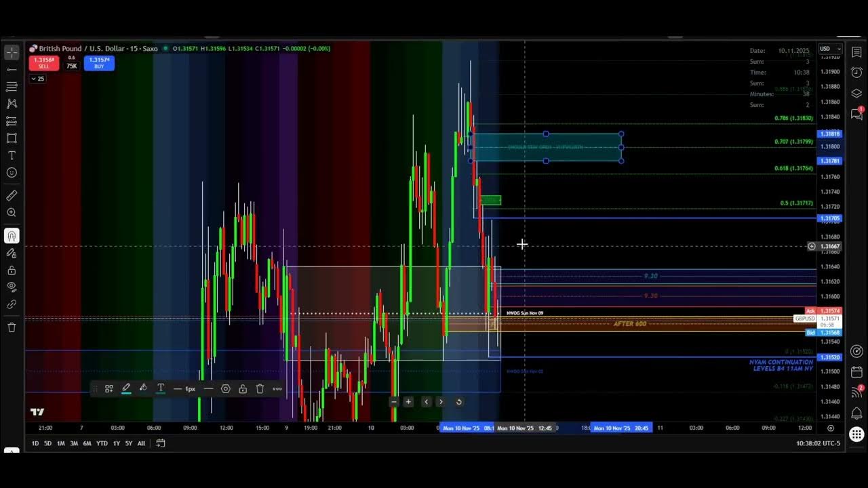Change background fill color swatch
Viewport: 868px width, 488px height.
coord(143,389)
